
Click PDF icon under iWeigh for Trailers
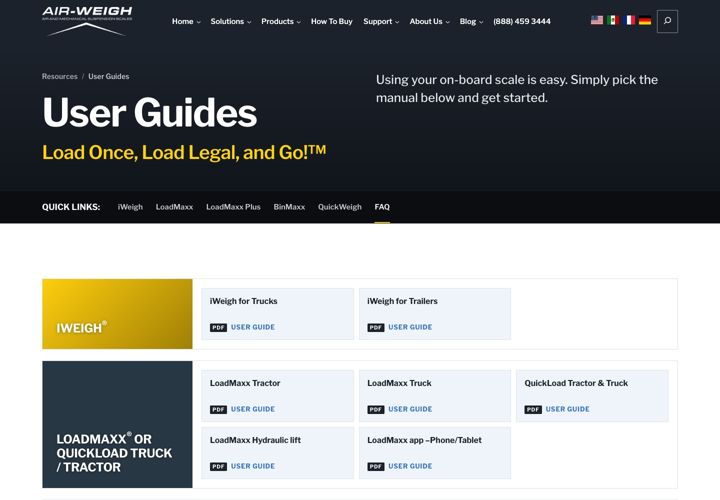[376, 327]
